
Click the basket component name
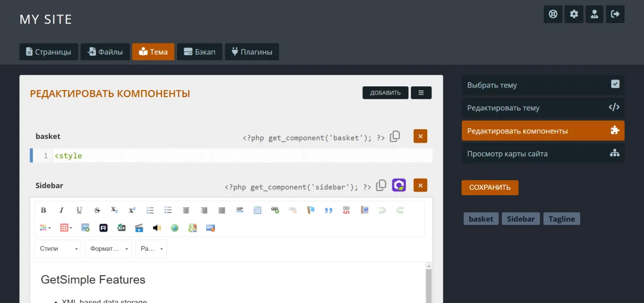click(48, 136)
